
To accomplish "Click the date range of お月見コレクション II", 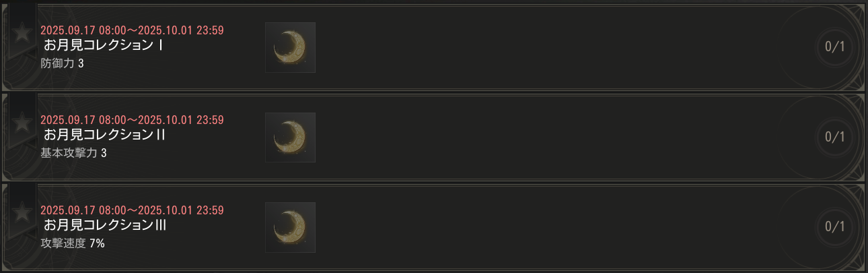I will click(x=132, y=120).
